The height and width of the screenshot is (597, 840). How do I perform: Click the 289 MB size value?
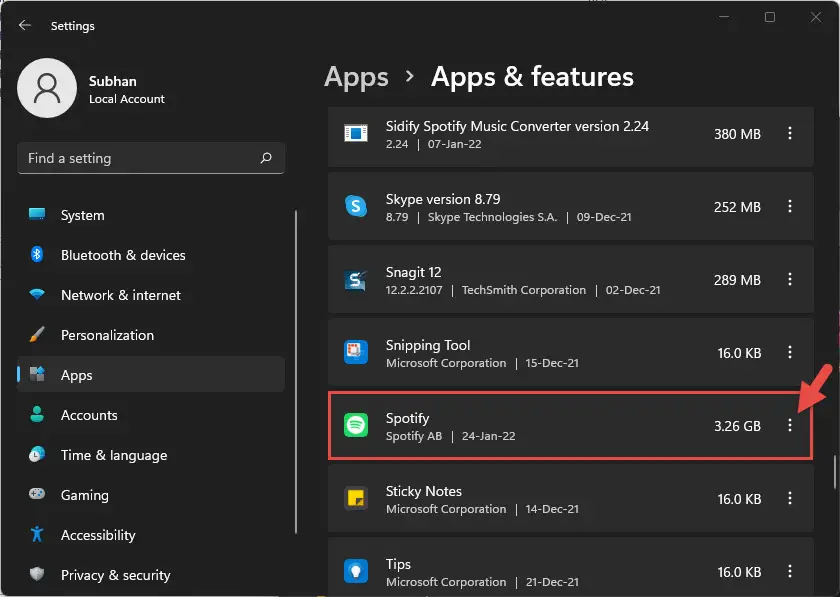click(737, 280)
